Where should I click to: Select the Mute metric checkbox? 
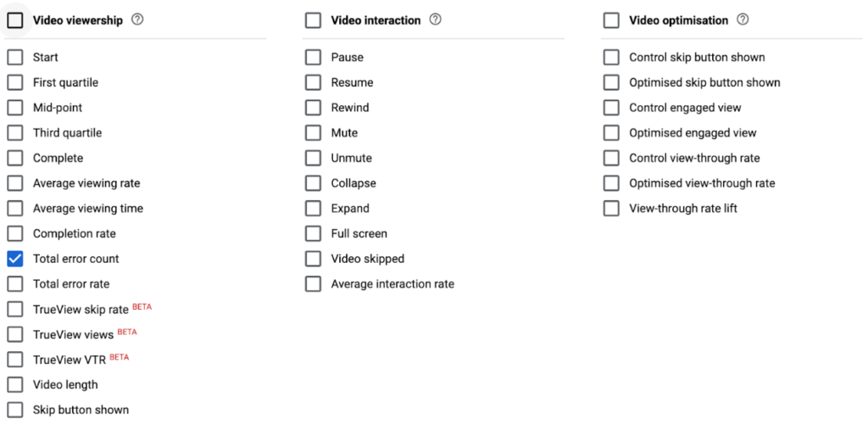pyautogui.click(x=314, y=133)
